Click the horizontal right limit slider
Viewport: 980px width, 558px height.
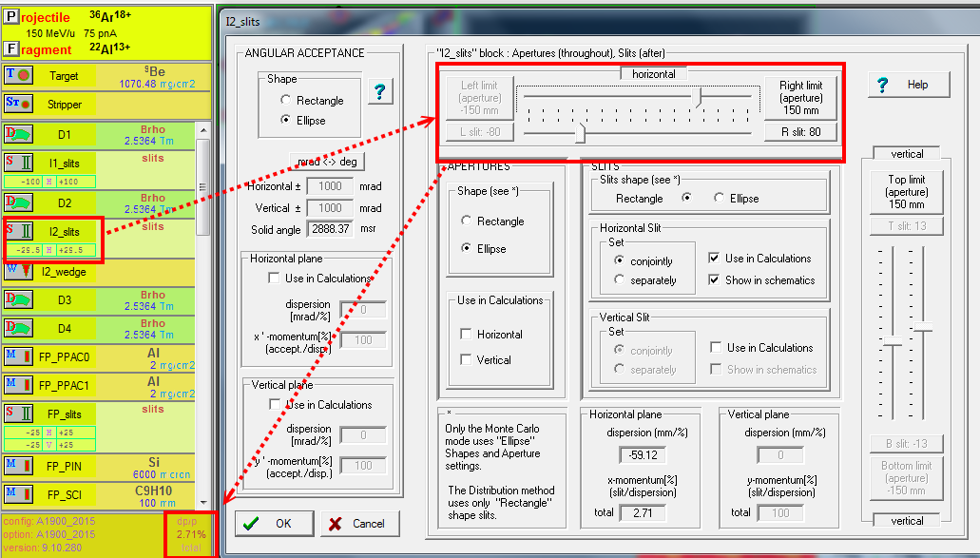click(x=701, y=98)
